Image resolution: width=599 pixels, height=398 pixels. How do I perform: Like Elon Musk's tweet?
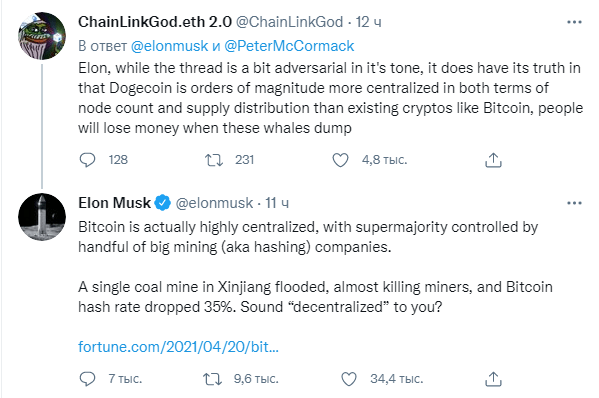pos(348,379)
